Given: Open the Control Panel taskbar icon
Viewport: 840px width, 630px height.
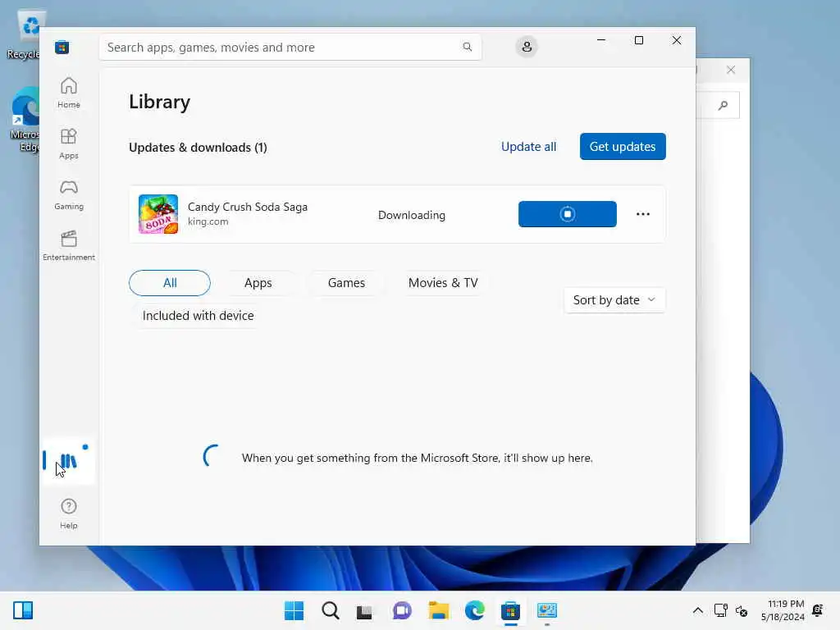Looking at the screenshot, I should (547, 610).
